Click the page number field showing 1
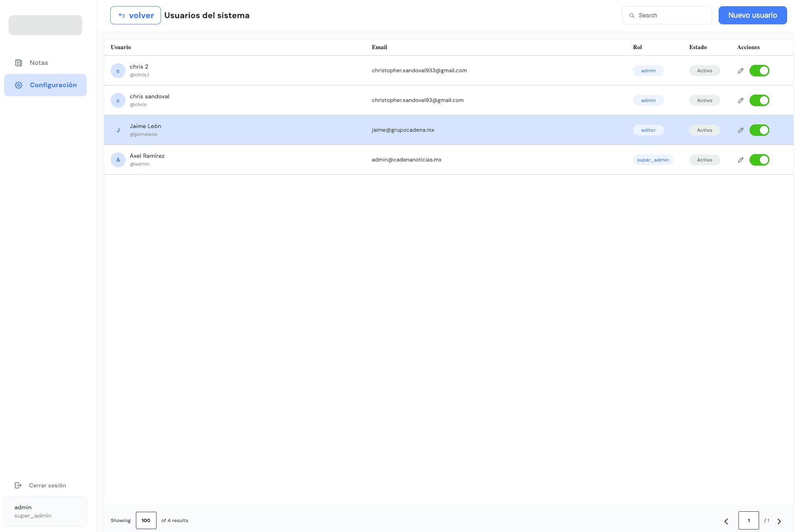This screenshot has width=795, height=532. tap(748, 520)
